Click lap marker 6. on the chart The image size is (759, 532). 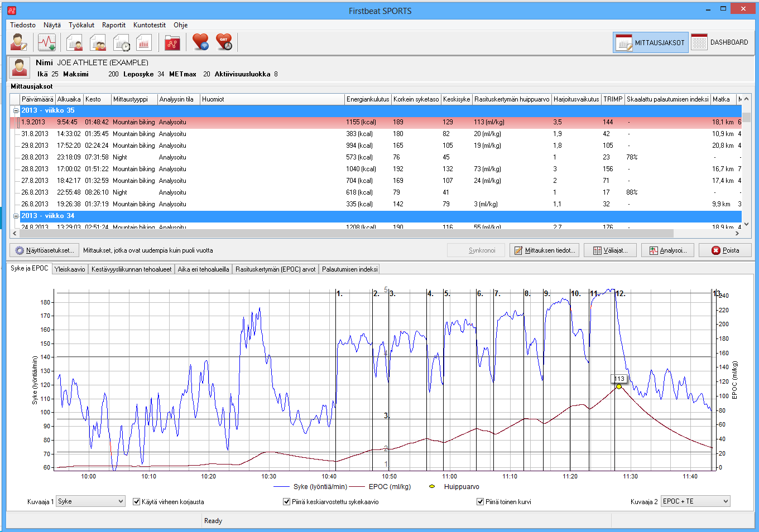tap(480, 293)
